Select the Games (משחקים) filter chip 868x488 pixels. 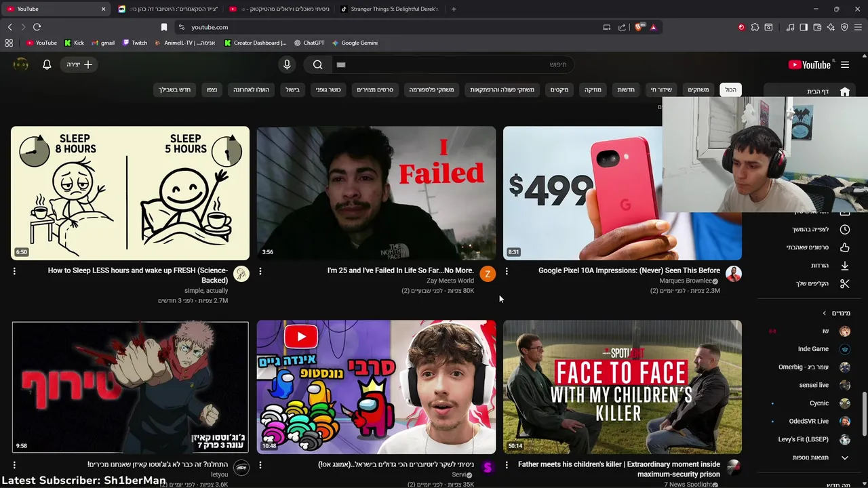[698, 89]
